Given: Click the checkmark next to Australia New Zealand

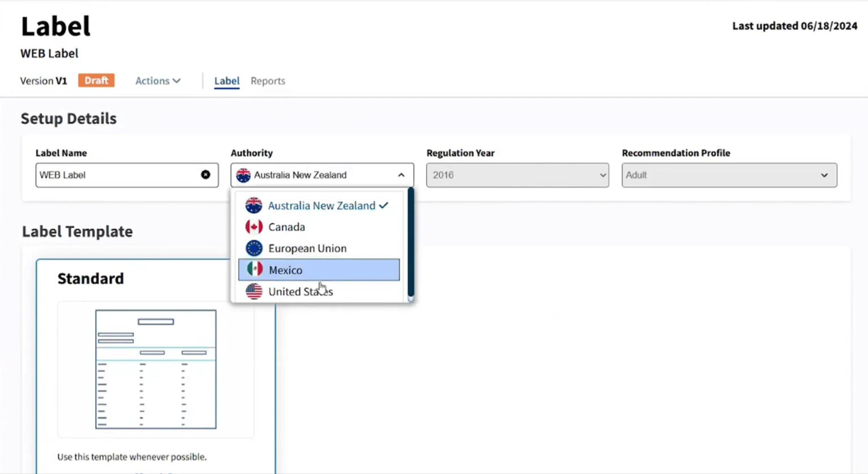Looking at the screenshot, I should (x=384, y=205).
